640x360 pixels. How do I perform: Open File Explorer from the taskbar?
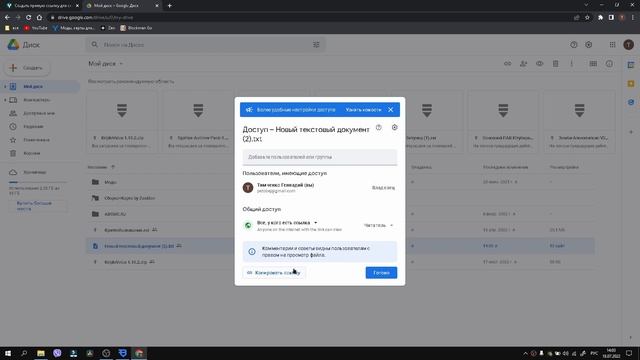(41, 353)
